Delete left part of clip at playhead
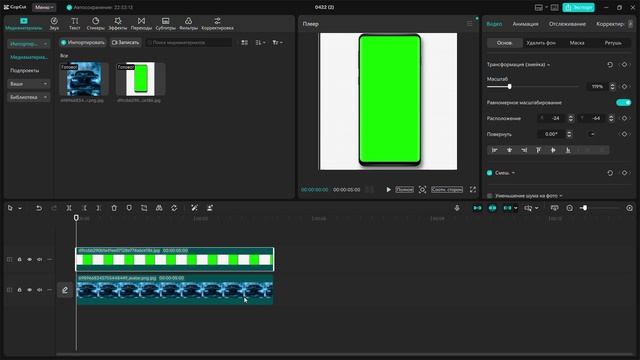 pos(84,208)
